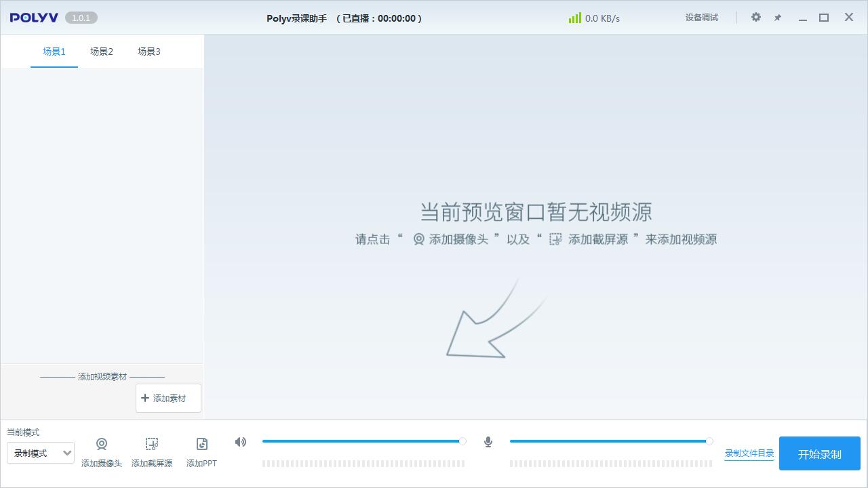Click the 添加PPT icon
The width and height of the screenshot is (868, 488).
point(201,444)
